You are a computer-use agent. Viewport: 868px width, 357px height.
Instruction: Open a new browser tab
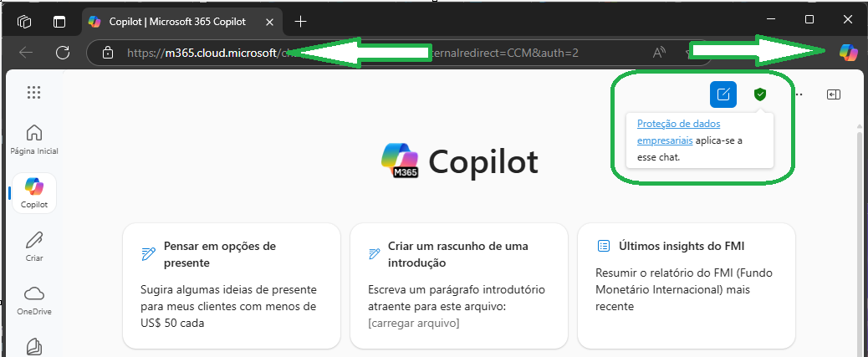pos(301,21)
